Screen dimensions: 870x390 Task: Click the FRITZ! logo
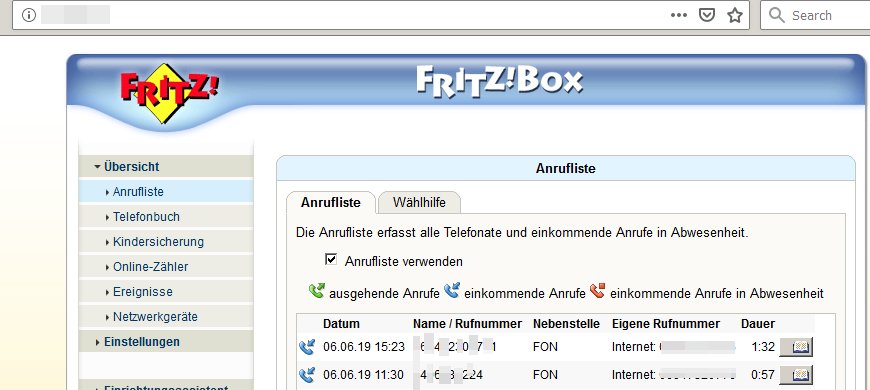tap(169, 92)
